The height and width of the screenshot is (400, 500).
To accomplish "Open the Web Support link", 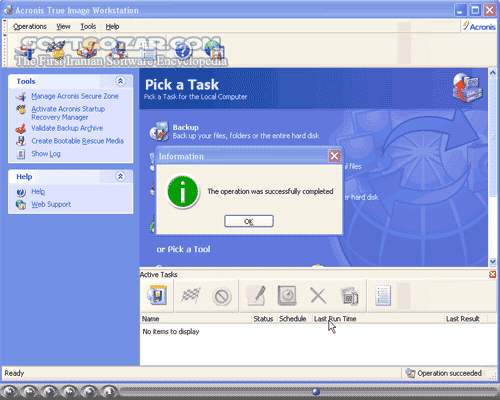I will 51,204.
